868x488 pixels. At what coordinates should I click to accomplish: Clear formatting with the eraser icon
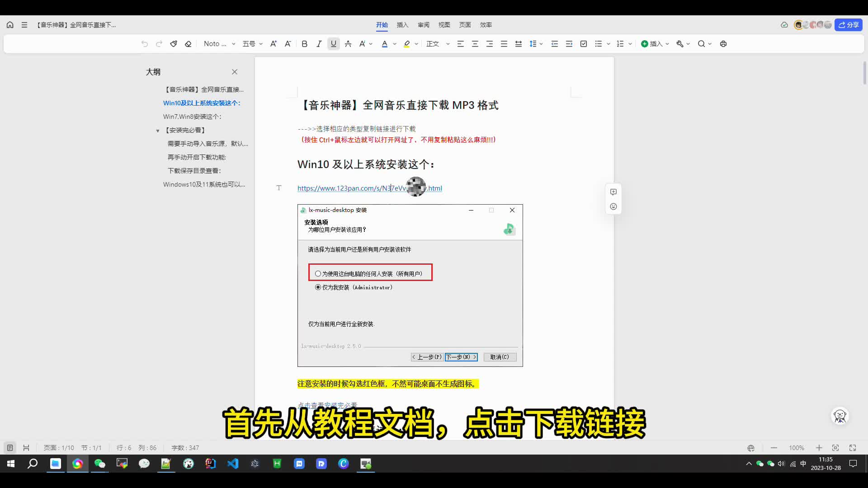[x=188, y=44]
